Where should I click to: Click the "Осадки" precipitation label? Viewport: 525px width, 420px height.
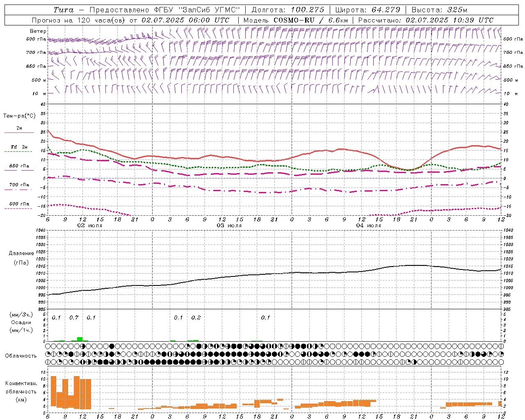(21, 322)
